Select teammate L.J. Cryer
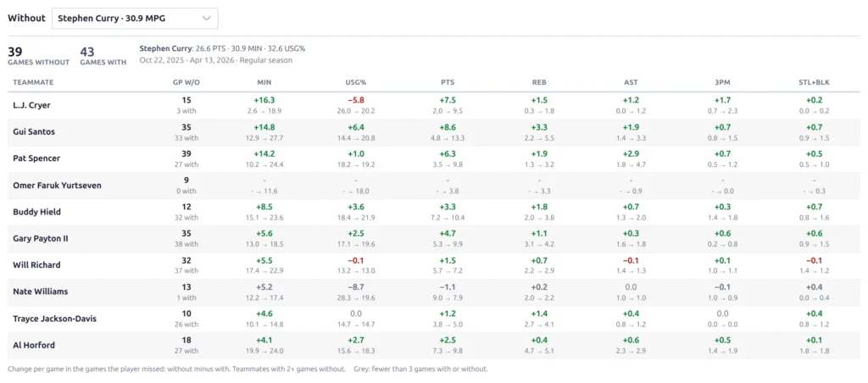This screenshot has width=868, height=383. tap(32, 105)
